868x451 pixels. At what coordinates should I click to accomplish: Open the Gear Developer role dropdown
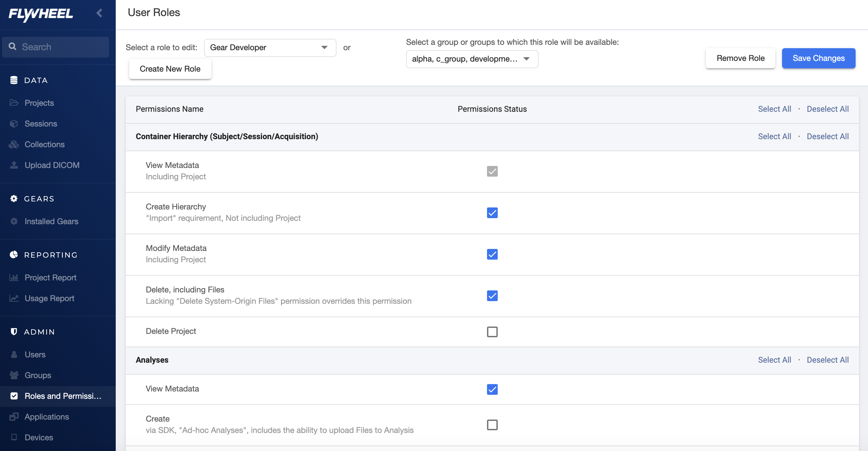pos(270,48)
